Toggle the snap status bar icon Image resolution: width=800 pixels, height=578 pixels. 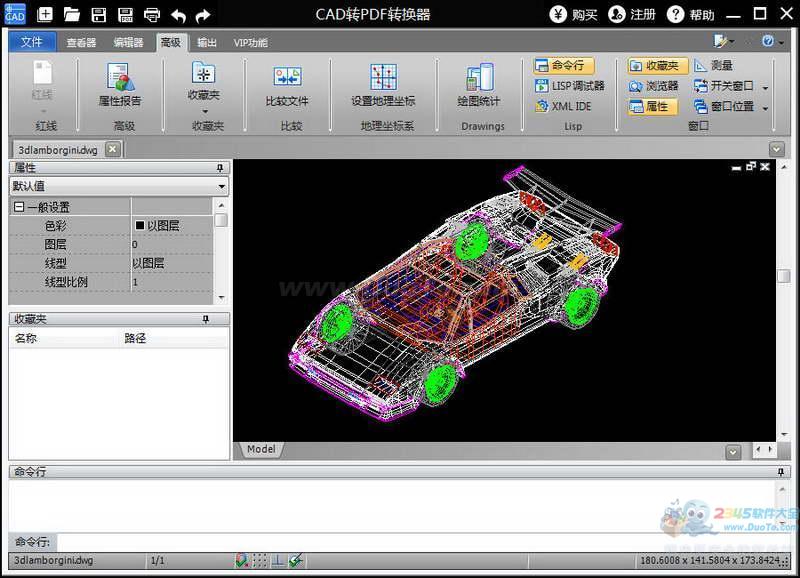tap(242, 561)
